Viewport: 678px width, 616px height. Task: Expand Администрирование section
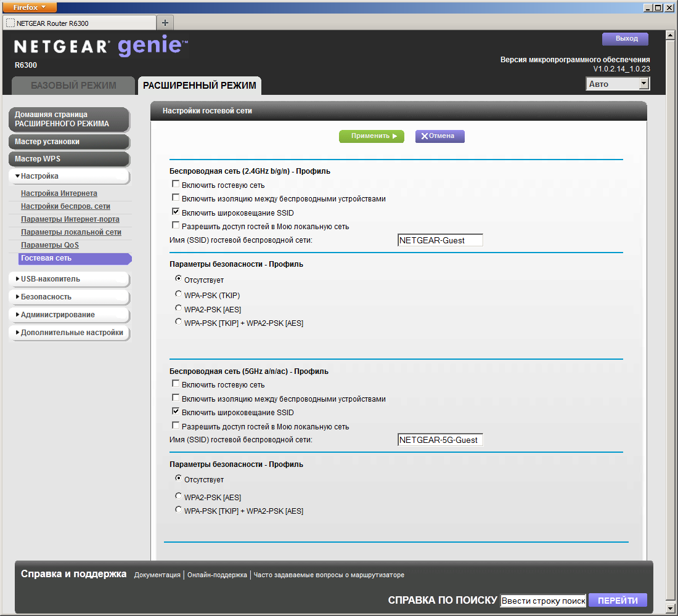[x=69, y=315]
